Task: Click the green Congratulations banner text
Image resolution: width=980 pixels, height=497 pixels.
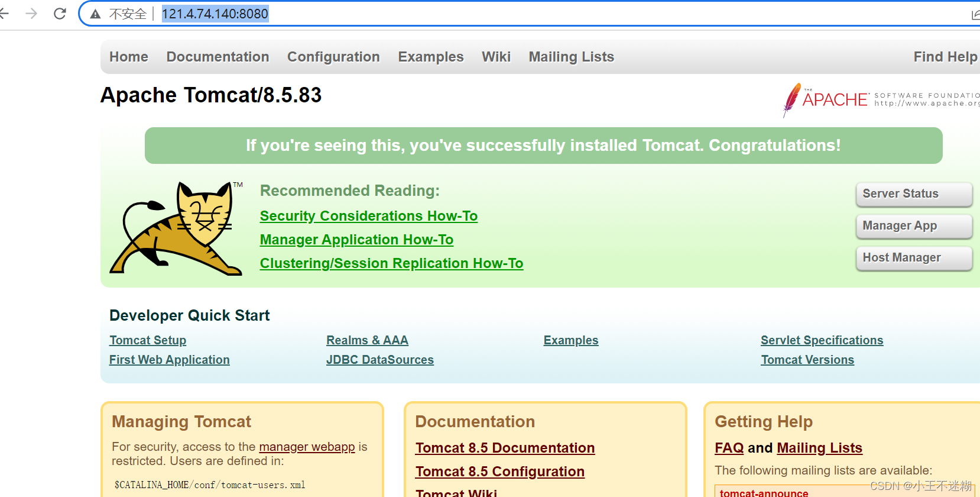Action: point(543,146)
